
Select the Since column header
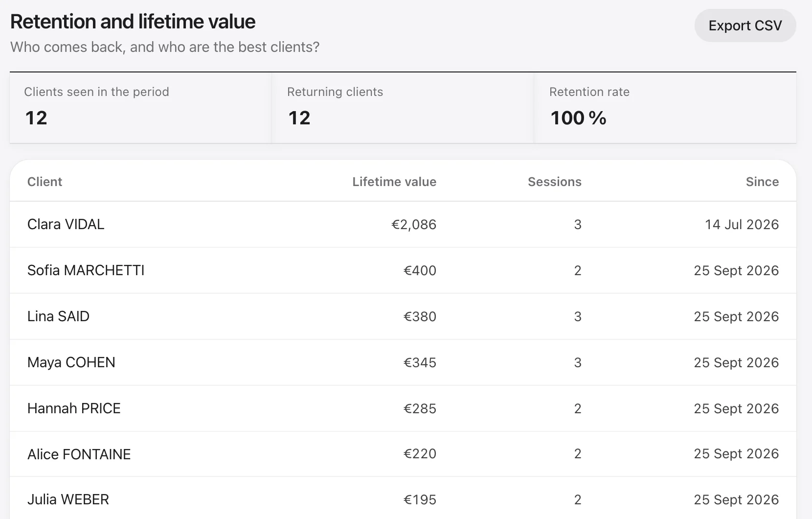[x=762, y=182]
